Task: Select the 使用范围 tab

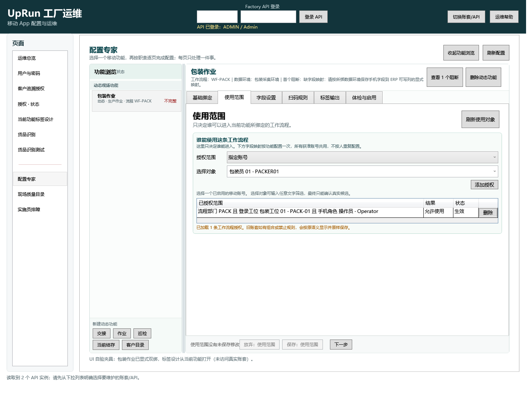Action: coord(234,97)
